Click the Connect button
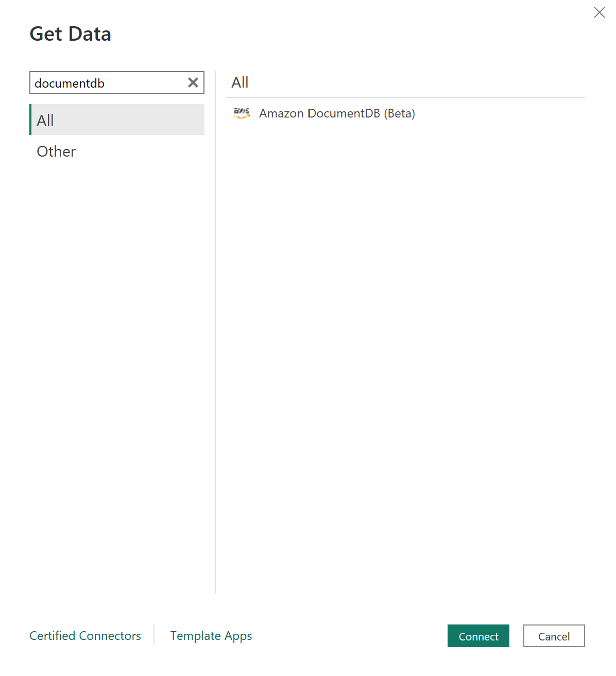Image resolution: width=616 pixels, height=676 pixels. point(478,636)
